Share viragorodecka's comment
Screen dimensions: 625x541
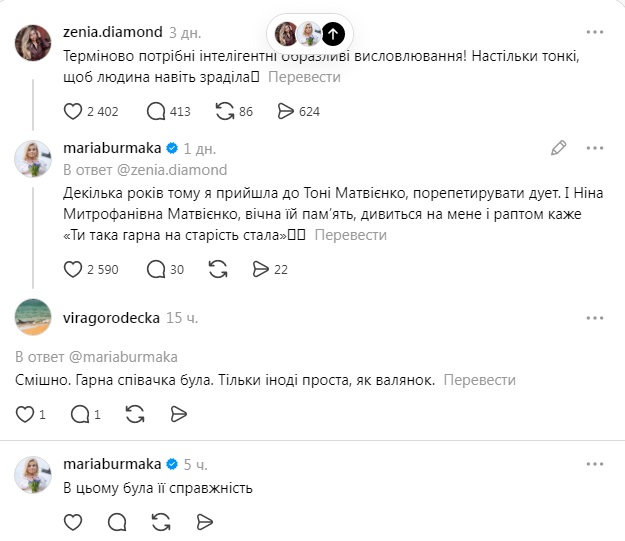179,414
